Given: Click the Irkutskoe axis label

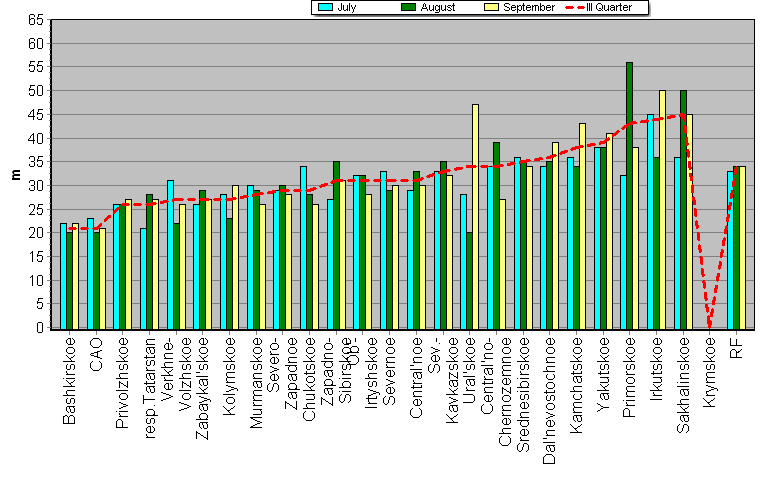Looking at the screenshot, I should click(x=656, y=369).
